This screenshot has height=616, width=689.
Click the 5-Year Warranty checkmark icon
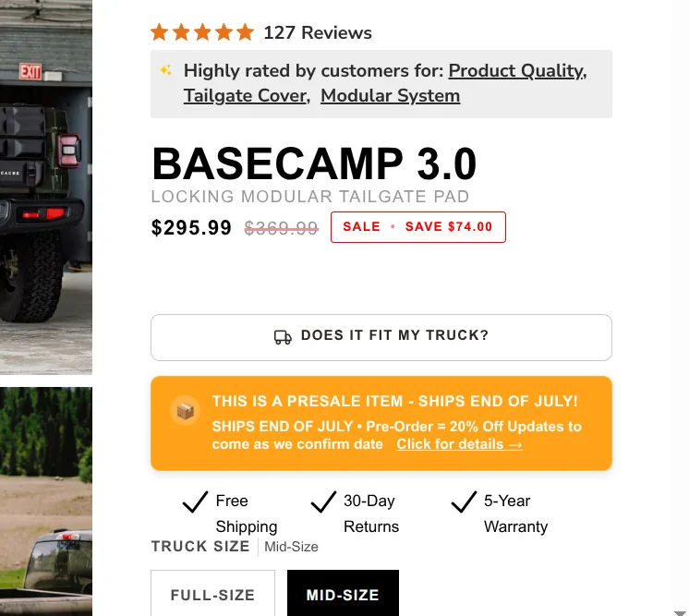click(x=464, y=501)
